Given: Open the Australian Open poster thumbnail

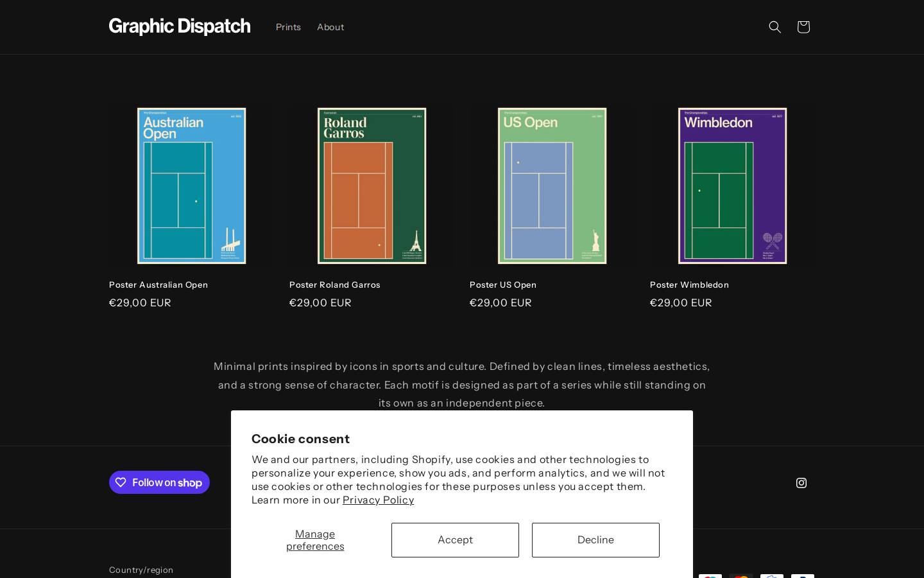Looking at the screenshot, I should (191, 186).
